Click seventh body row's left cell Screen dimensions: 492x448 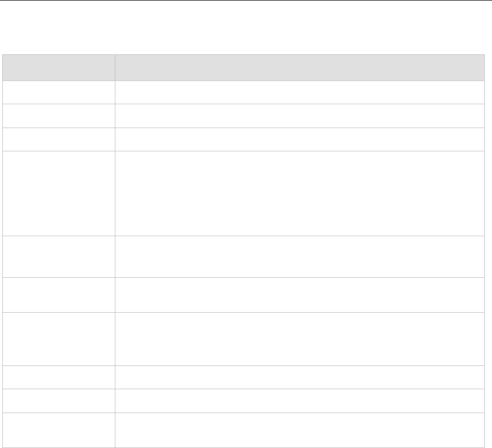[x=58, y=338]
